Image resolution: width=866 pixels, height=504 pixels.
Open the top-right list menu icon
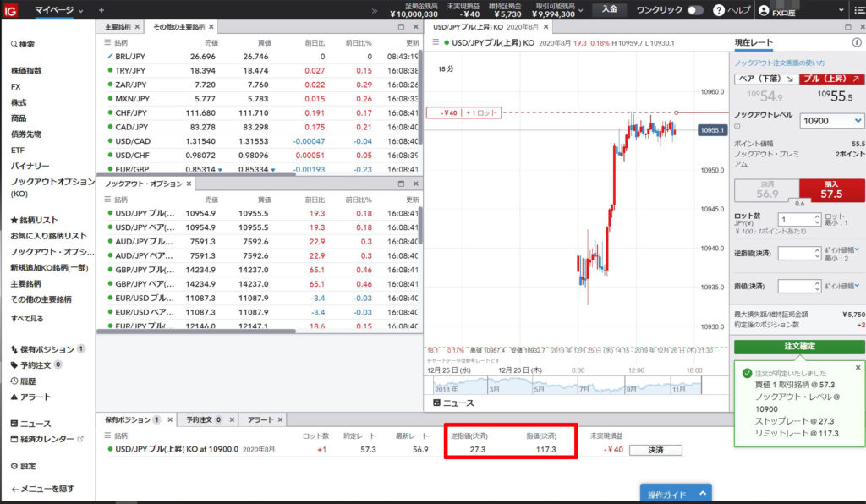859,10
